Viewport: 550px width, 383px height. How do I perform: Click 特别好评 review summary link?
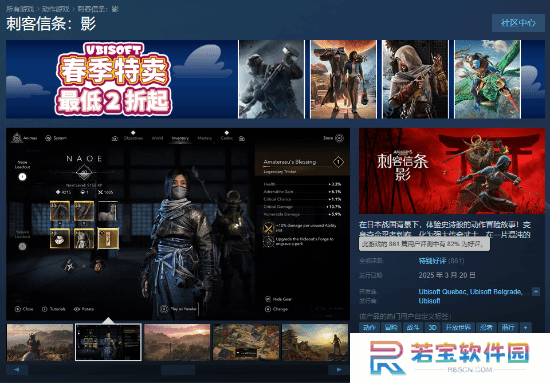[432, 261]
